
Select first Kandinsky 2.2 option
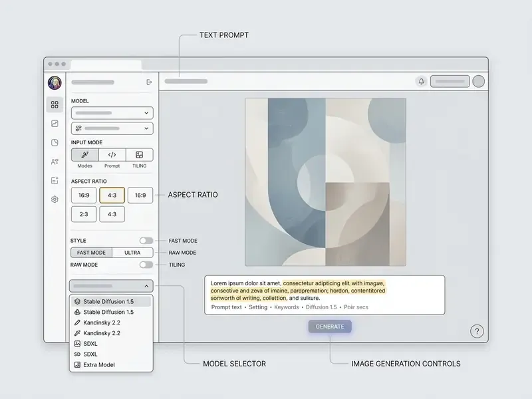(111, 323)
